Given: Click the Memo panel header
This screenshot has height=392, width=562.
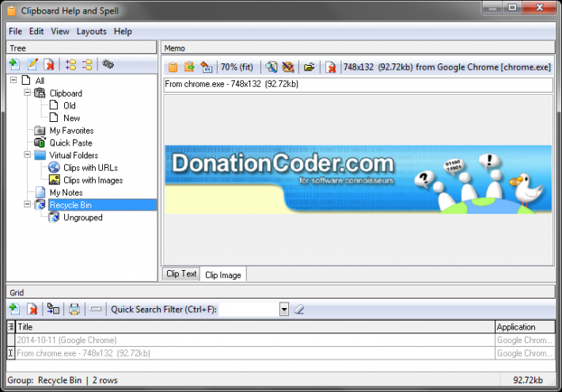Looking at the screenshot, I should point(358,48).
